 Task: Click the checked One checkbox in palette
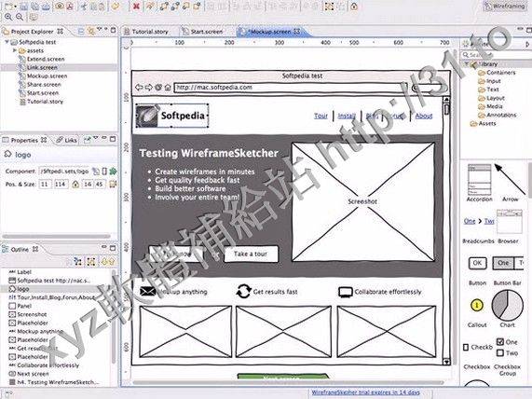coord(499,341)
